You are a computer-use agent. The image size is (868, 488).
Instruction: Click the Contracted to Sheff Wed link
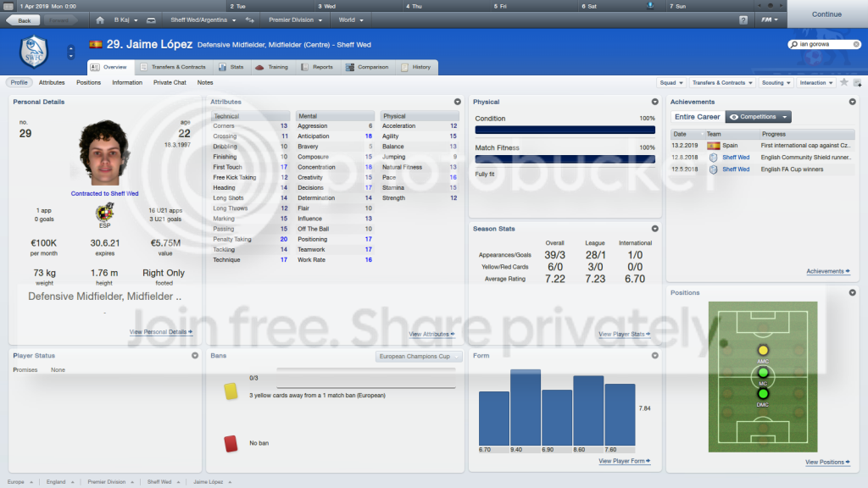(x=104, y=194)
